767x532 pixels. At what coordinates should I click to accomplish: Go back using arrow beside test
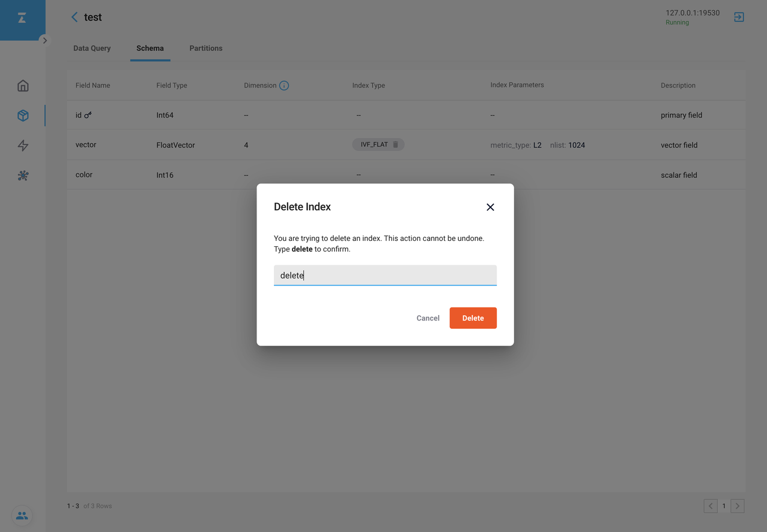click(x=74, y=17)
